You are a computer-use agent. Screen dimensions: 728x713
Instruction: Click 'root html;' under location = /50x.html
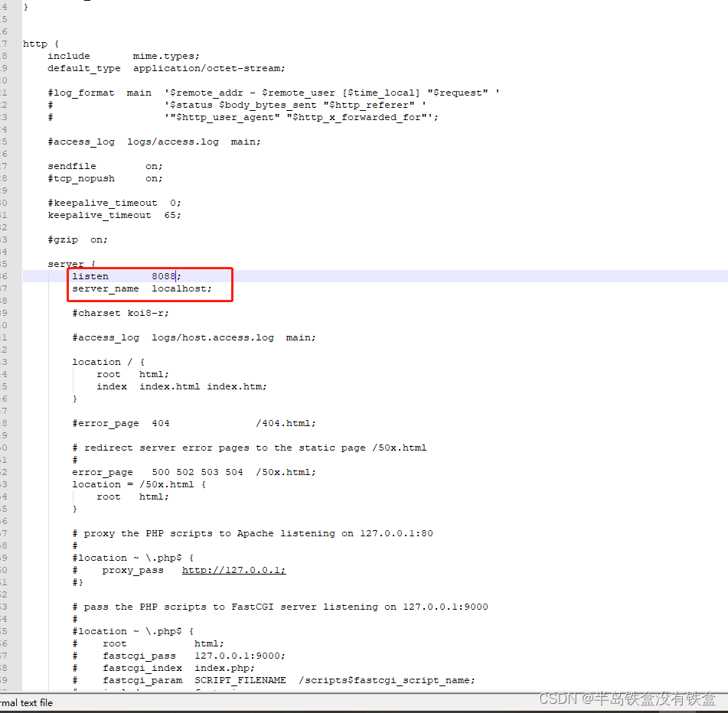click(x=132, y=496)
